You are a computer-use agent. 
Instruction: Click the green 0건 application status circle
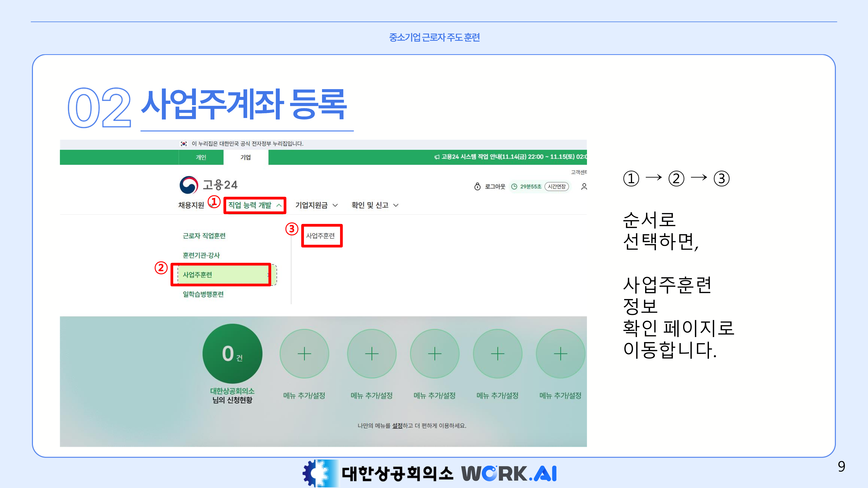(232, 354)
